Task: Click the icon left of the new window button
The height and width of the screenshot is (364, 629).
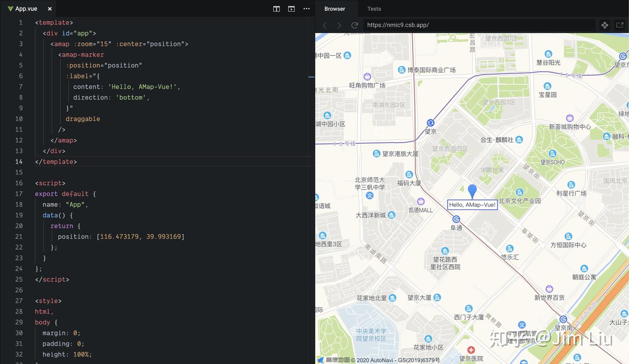Action: 605,25
